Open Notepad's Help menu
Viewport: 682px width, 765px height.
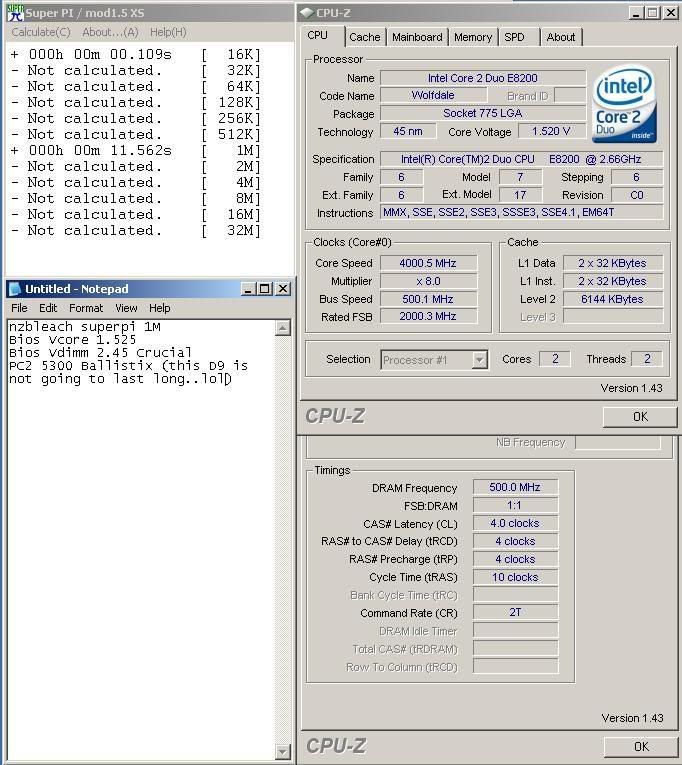[160, 308]
